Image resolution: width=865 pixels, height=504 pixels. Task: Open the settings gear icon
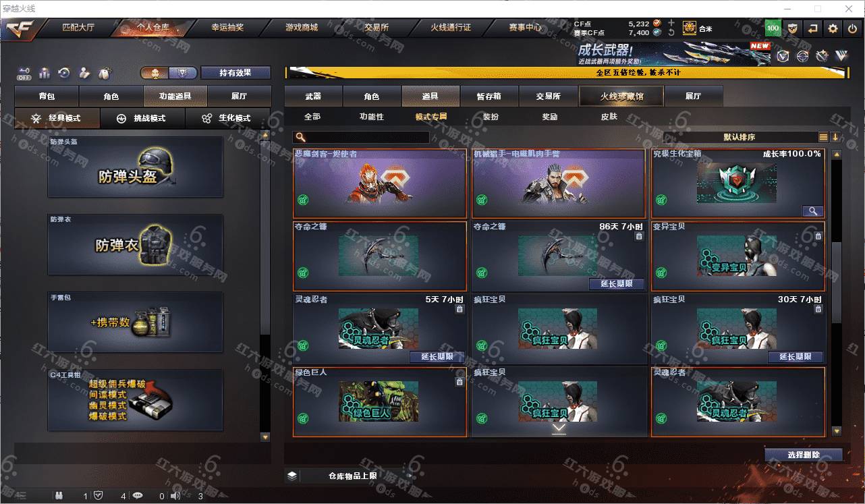(833, 28)
